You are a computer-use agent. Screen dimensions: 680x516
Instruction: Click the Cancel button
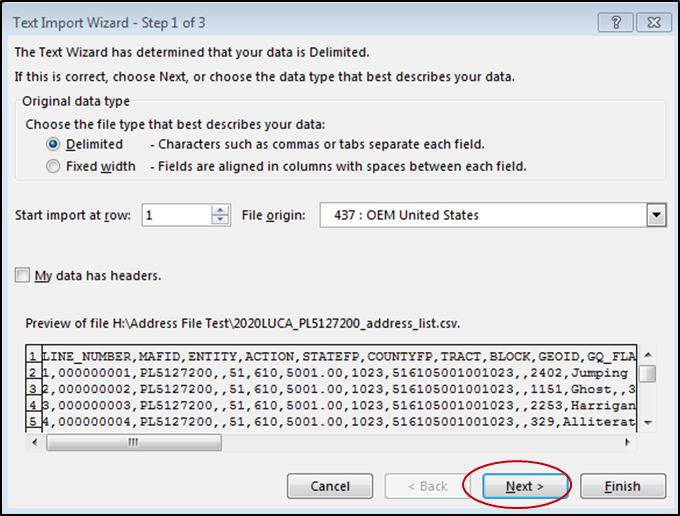pyautogui.click(x=330, y=486)
